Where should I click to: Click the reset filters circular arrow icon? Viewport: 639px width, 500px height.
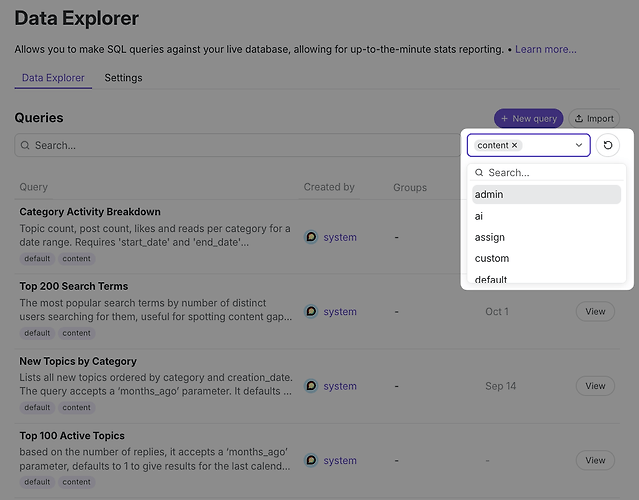coord(608,145)
